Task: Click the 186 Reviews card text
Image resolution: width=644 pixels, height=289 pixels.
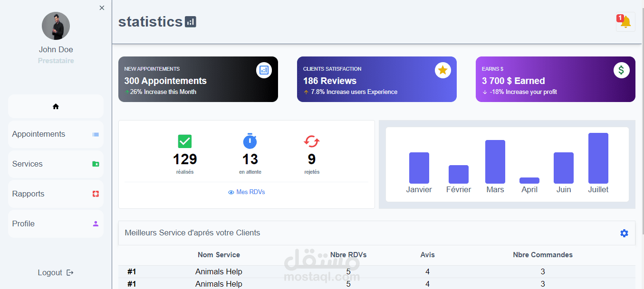Action: click(x=330, y=81)
